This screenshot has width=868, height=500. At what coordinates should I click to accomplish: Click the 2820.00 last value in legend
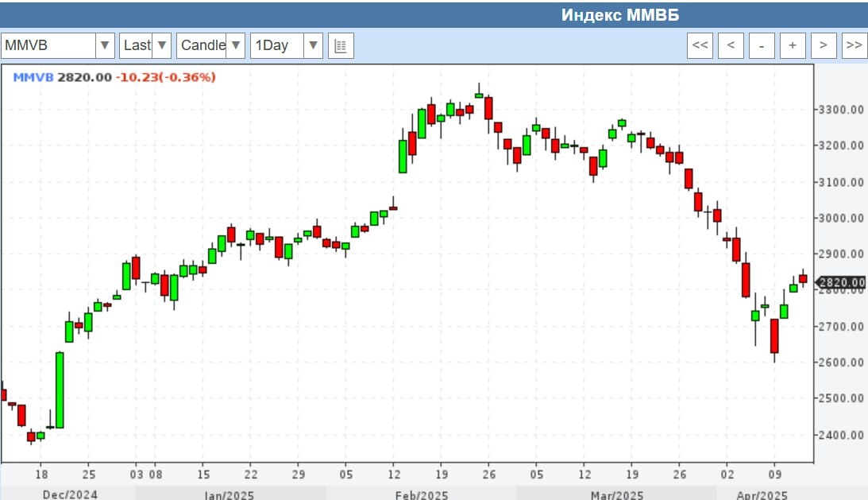85,77
